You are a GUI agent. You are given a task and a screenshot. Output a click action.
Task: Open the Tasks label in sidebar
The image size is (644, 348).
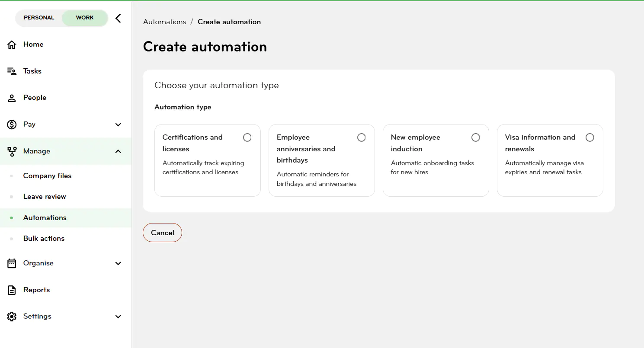pyautogui.click(x=32, y=71)
